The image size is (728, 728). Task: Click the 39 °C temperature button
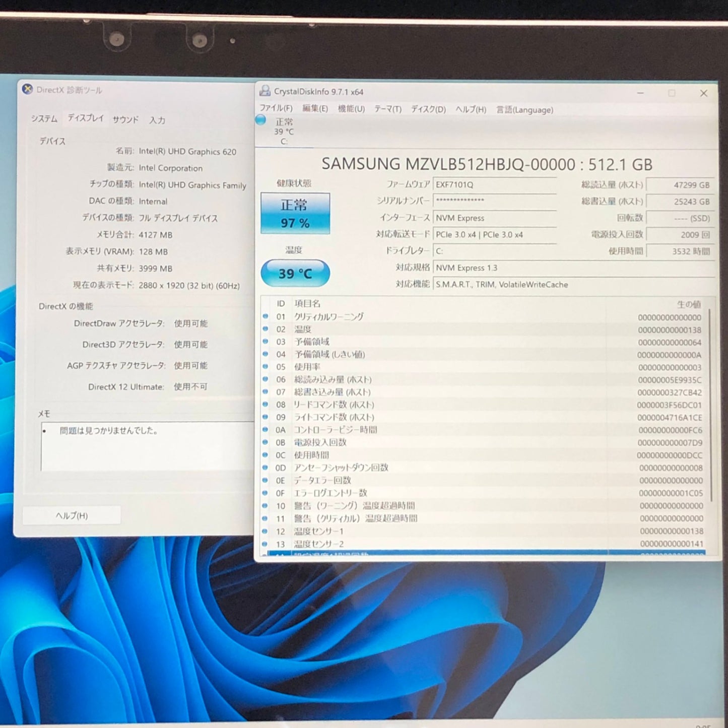(x=295, y=273)
